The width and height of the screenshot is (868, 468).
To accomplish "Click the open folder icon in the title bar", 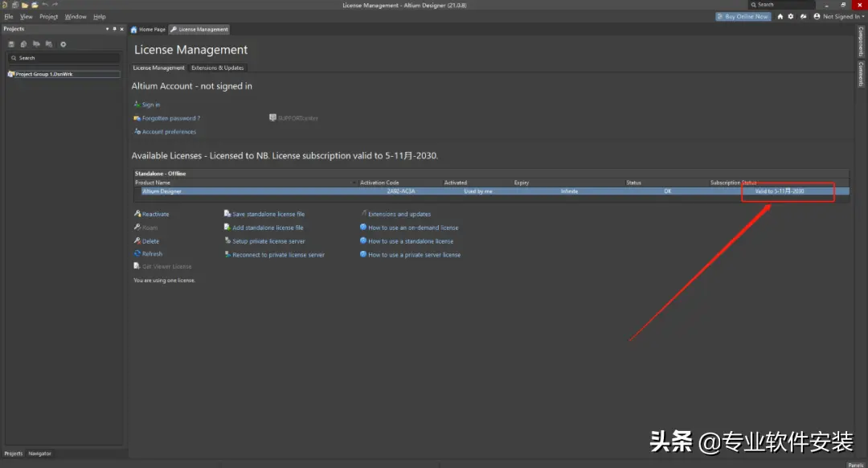I will click(x=25, y=5).
